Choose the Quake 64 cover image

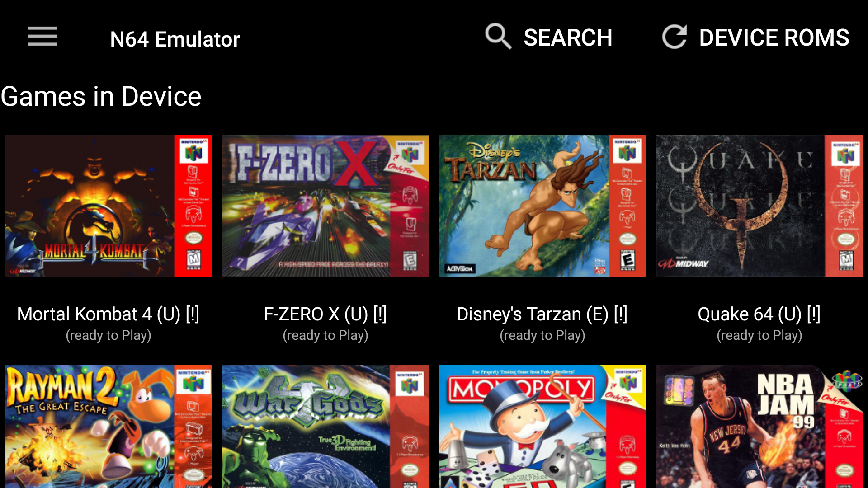click(x=759, y=206)
